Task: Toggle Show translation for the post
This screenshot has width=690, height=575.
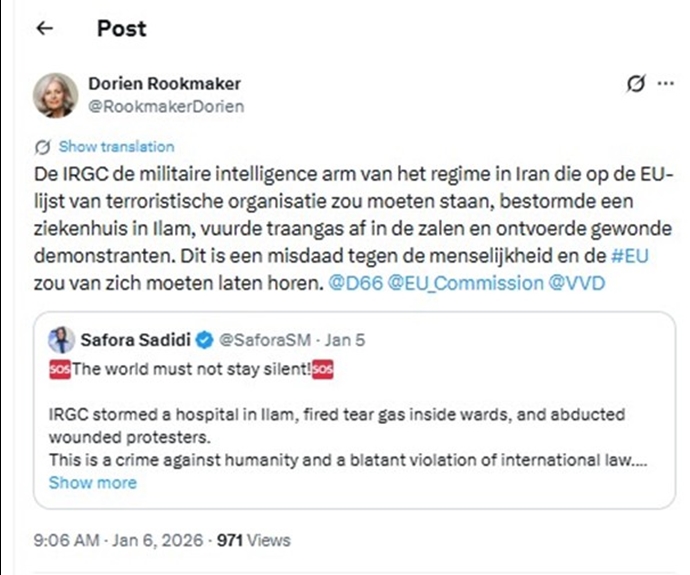Action: click(116, 146)
